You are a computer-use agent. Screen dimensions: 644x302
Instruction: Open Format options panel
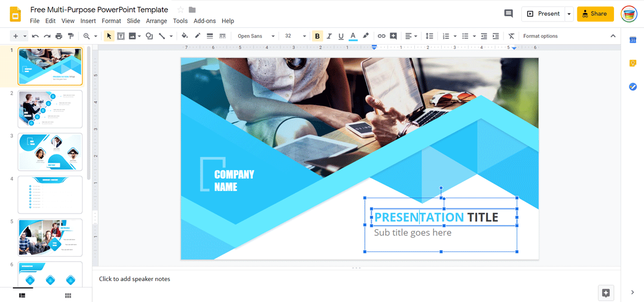tap(540, 36)
